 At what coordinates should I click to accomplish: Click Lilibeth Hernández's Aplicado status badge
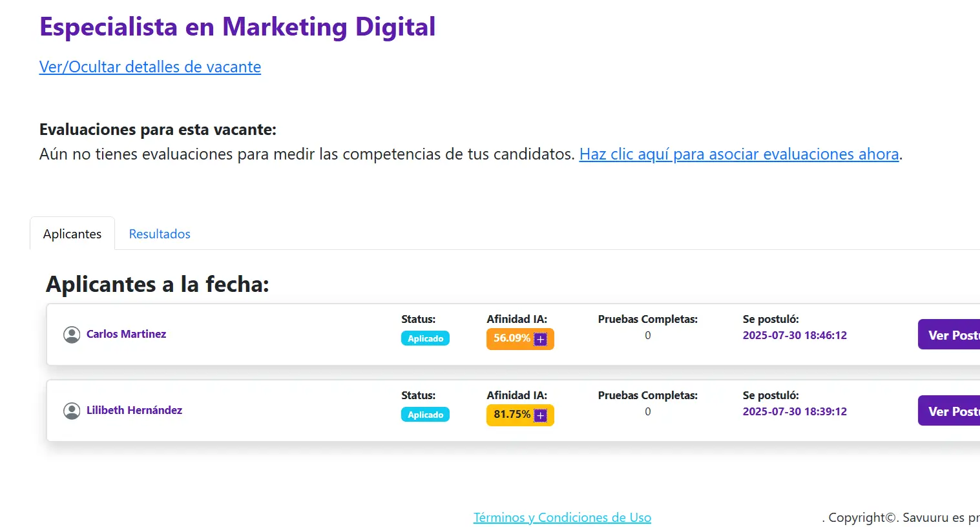(x=425, y=415)
